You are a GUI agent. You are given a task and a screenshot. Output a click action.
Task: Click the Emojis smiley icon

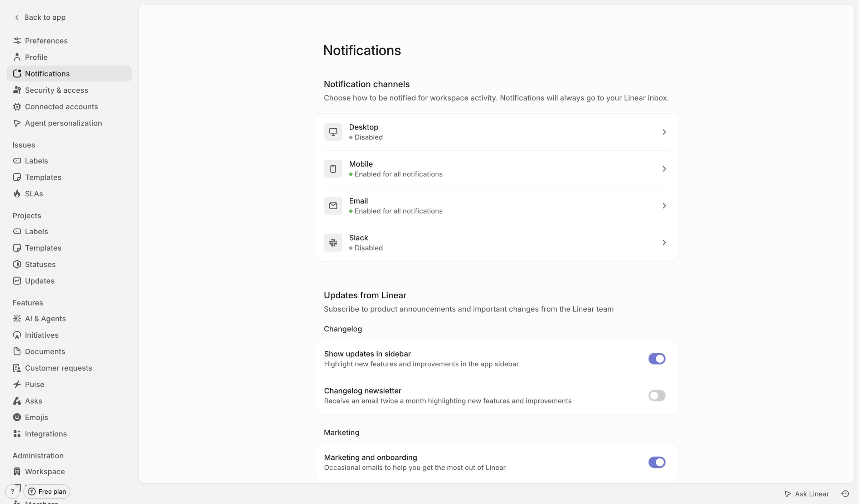(x=17, y=417)
